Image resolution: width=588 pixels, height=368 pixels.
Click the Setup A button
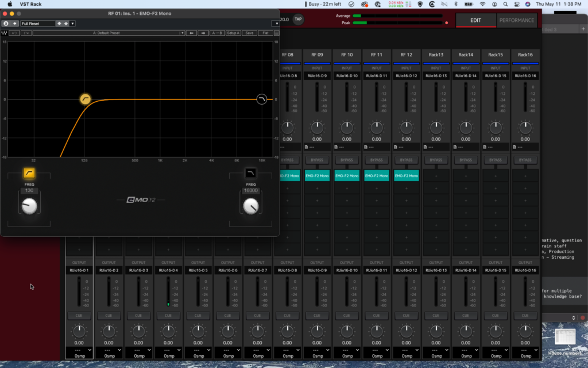point(233,33)
